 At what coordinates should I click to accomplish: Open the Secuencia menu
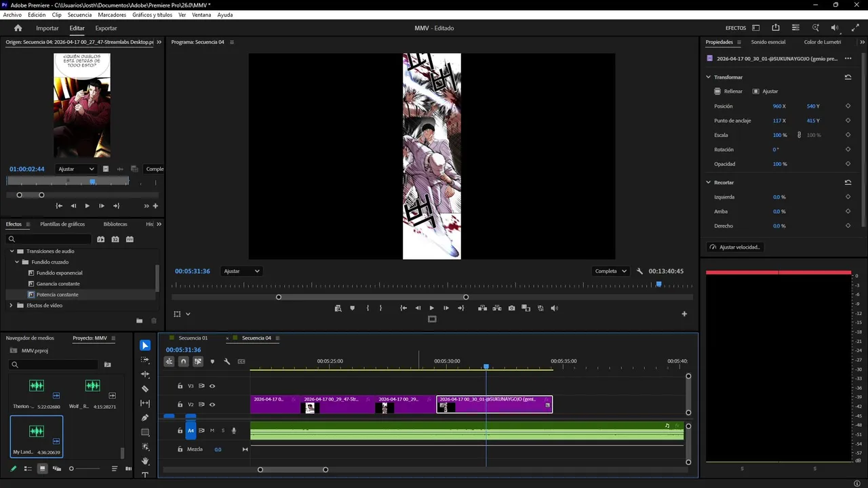79,14
